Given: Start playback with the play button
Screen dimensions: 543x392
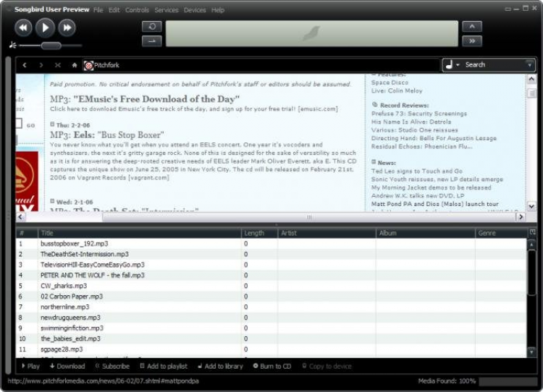Looking at the screenshot, I should 45,27.
